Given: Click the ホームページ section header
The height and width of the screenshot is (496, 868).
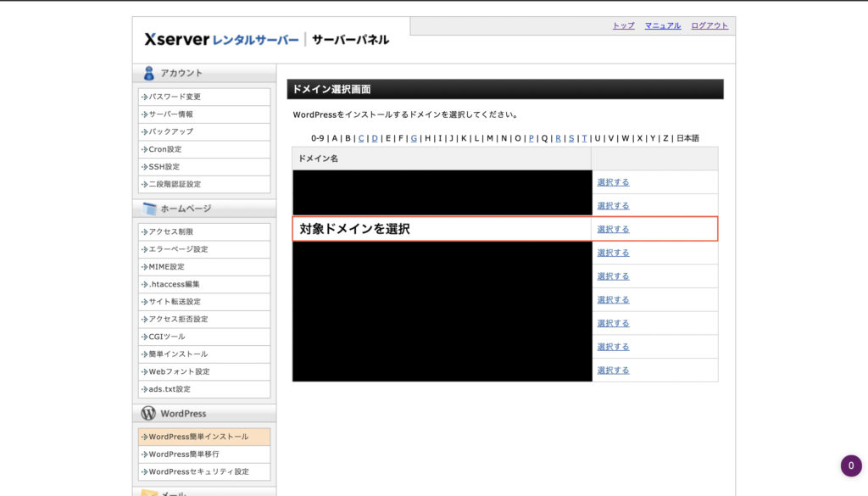Looking at the screenshot, I should click(x=204, y=209).
